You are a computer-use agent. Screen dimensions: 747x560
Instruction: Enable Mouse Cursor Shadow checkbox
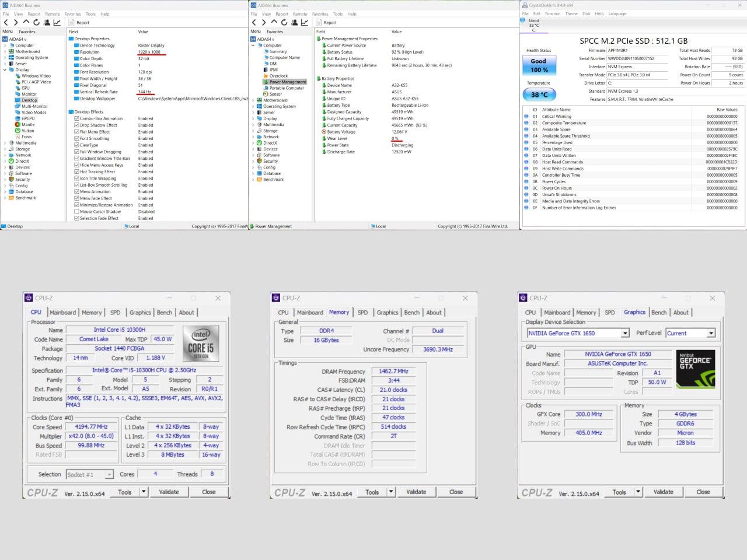click(76, 212)
